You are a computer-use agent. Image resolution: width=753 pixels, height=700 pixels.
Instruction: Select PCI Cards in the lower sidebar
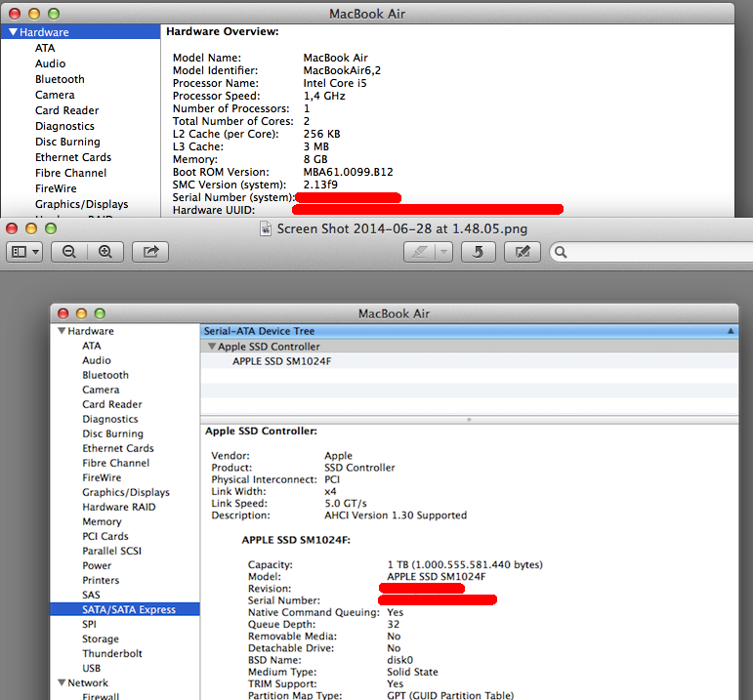coord(105,536)
